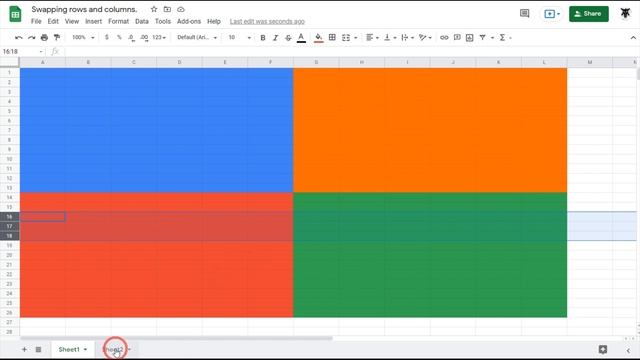Open text color picker
640x360 pixels.
pos(301,38)
